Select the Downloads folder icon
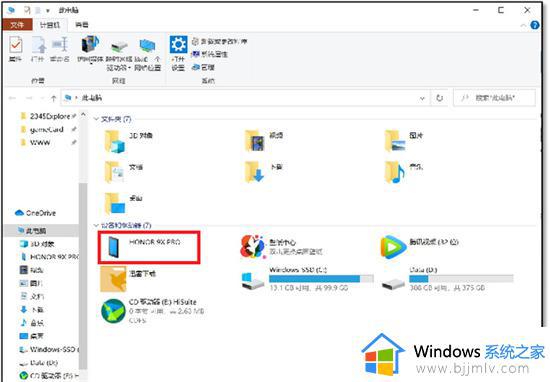This screenshot has height=382, width=550. [254, 172]
